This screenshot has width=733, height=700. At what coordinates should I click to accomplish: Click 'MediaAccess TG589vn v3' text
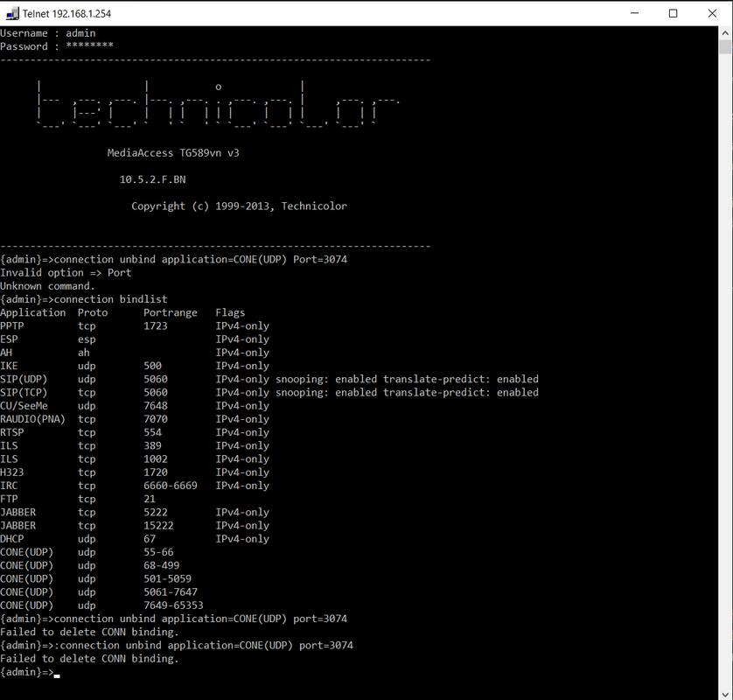pyautogui.click(x=173, y=153)
